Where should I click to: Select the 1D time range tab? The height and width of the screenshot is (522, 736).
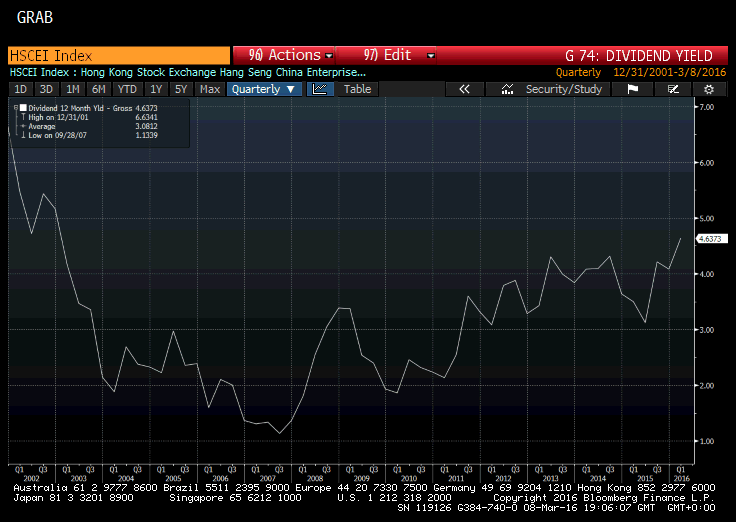pos(20,89)
